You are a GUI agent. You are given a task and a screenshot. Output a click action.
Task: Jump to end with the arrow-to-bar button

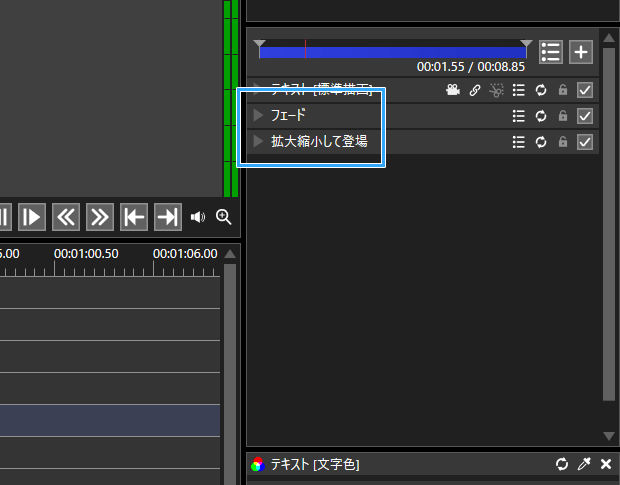[167, 217]
